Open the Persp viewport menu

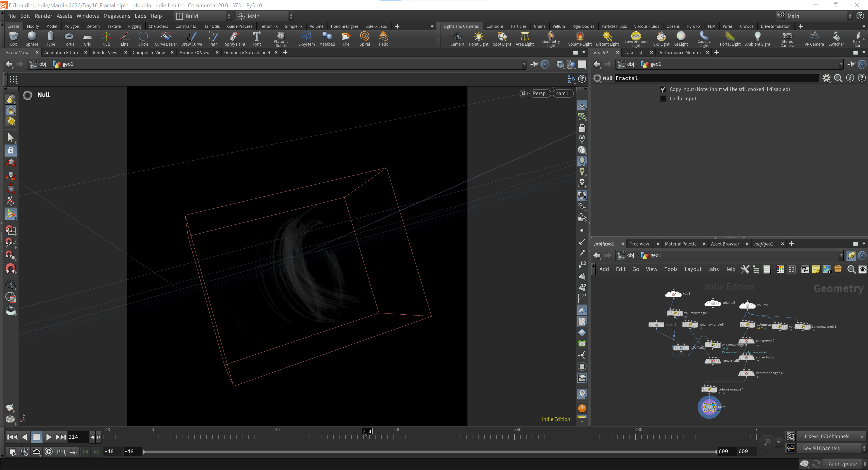[540, 94]
